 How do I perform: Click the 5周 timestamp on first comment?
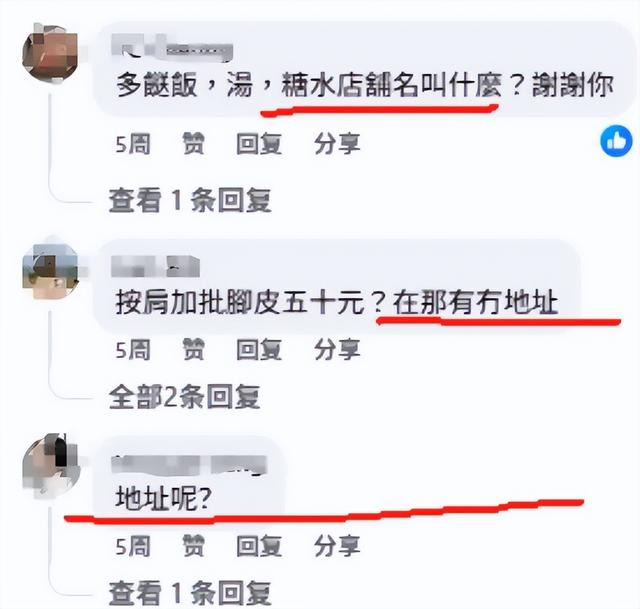pyautogui.click(x=133, y=144)
